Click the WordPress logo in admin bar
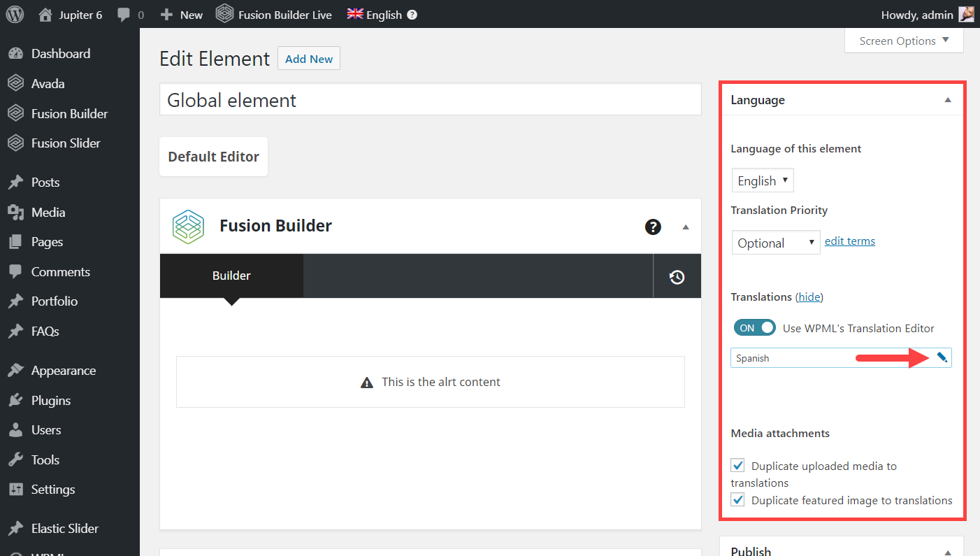This screenshot has height=556, width=980. pos(15,14)
